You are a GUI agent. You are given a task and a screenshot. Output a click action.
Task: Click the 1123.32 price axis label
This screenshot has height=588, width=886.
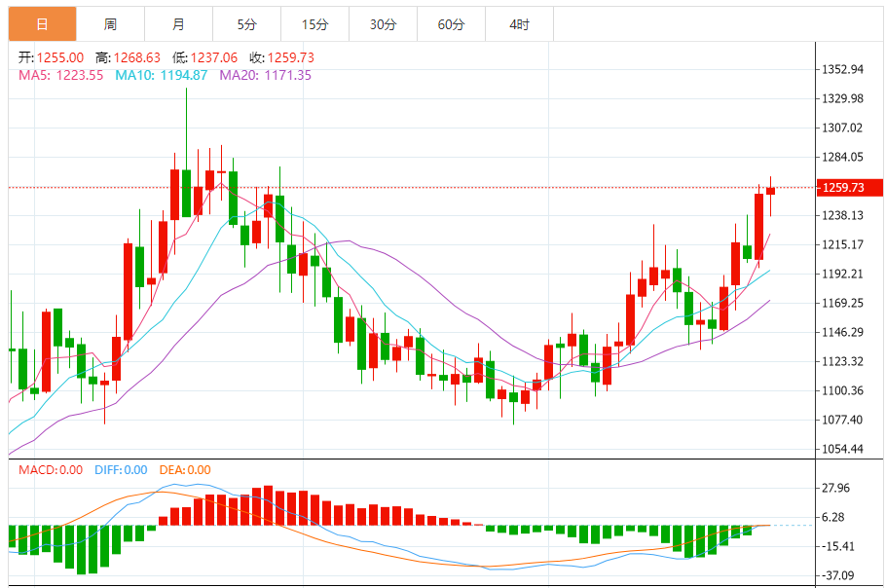click(x=842, y=361)
